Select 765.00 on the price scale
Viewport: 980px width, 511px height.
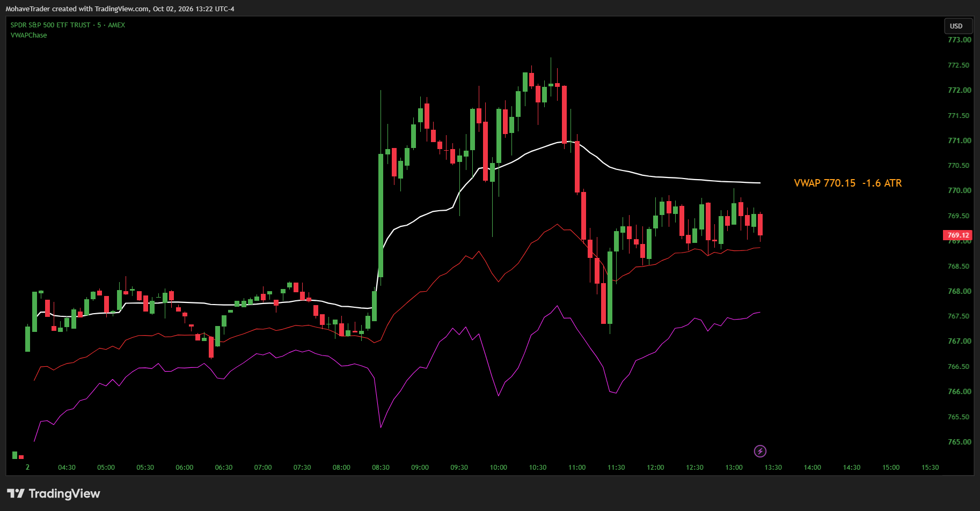[959, 442]
